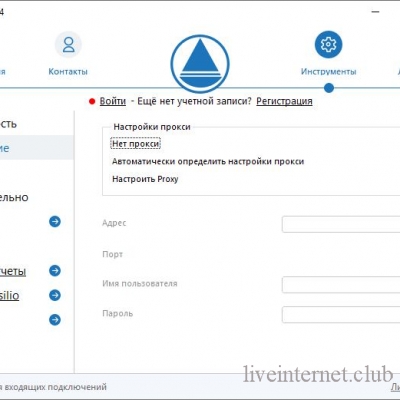The height and width of the screenshot is (400, 400).
Task: Open the Войти login link
Action: 113,101
